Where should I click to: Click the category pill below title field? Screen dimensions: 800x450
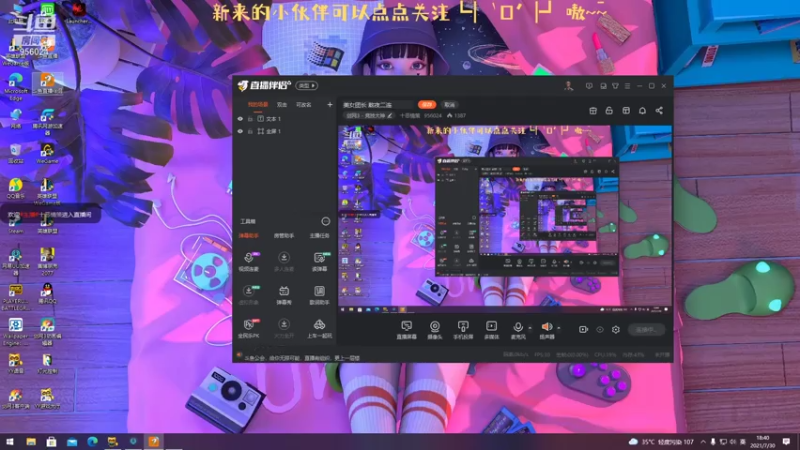click(x=369, y=116)
